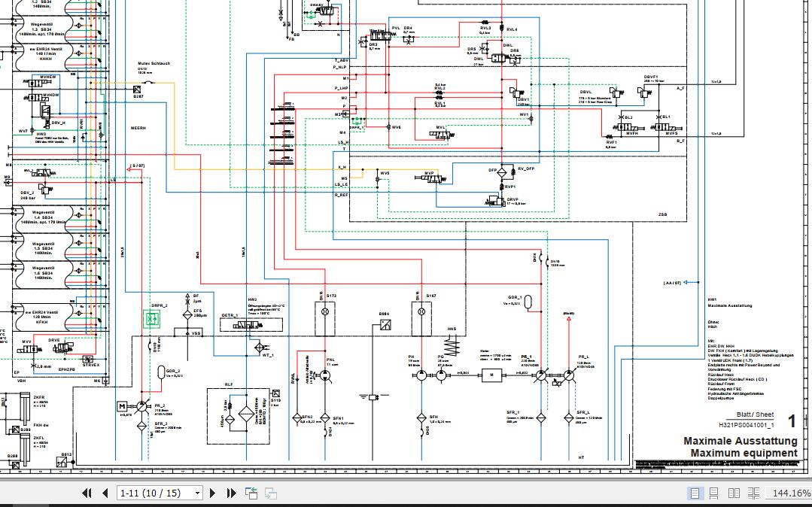Image resolution: width=812 pixels, height=507 pixels.
Task: Go to the previous page
Action: tap(105, 493)
